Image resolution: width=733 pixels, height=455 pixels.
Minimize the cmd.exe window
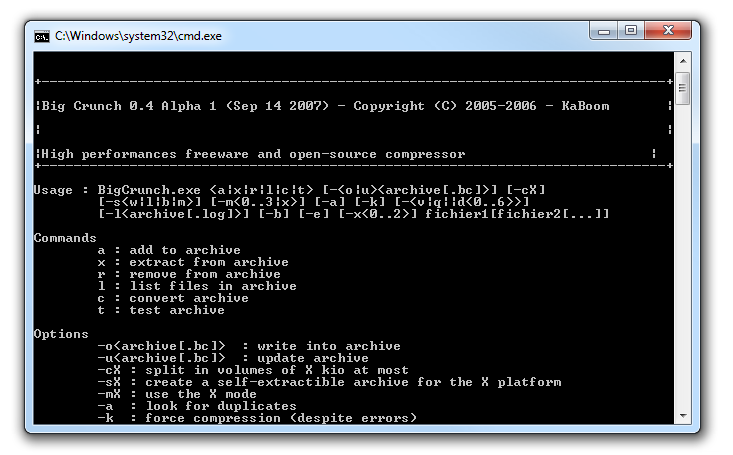point(604,31)
